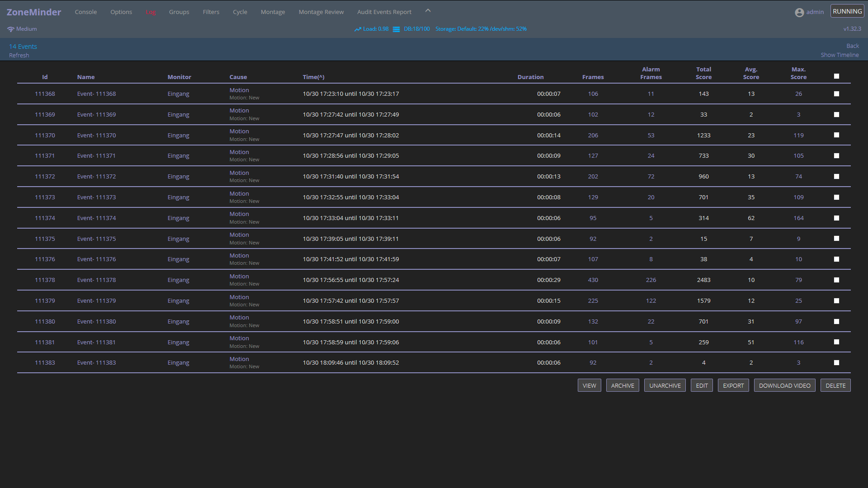Screen dimensions: 868x488
Task: Sort by Duration column header
Action: 530,77
